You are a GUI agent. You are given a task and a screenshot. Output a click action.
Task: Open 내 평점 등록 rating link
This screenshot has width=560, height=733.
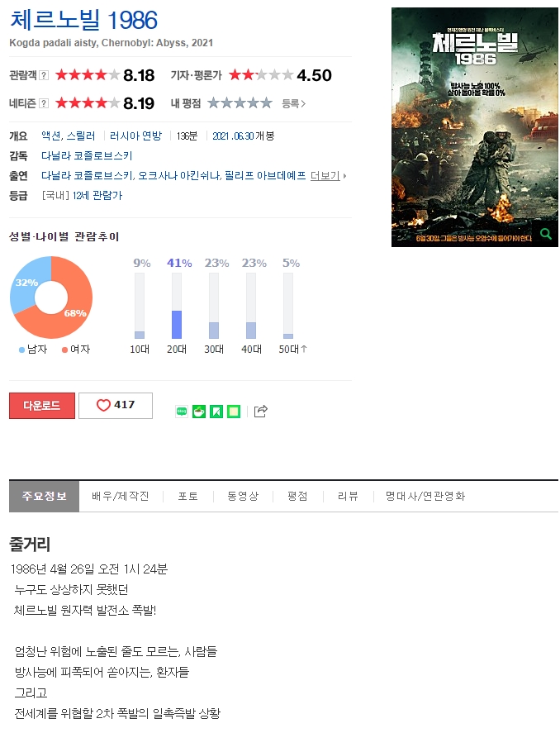tap(293, 103)
